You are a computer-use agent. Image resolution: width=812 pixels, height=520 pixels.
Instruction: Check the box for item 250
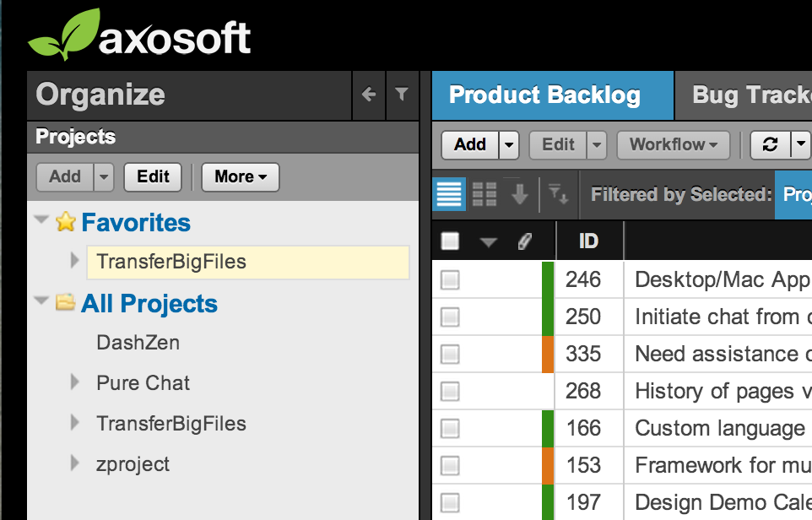450,317
